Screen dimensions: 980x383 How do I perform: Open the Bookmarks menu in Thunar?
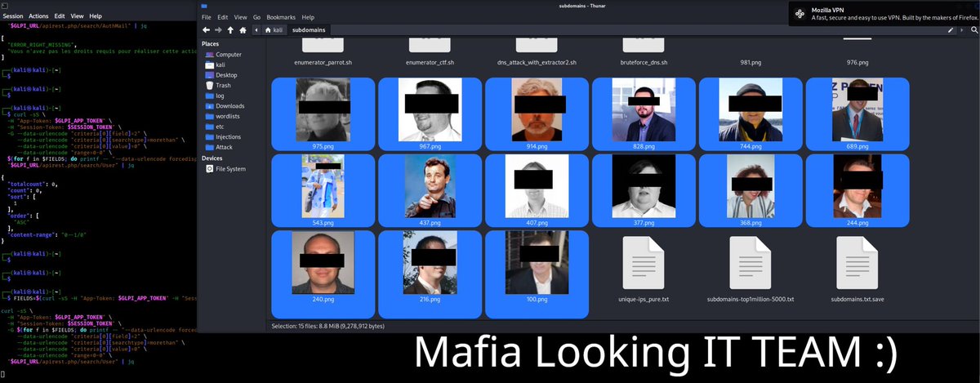280,17
